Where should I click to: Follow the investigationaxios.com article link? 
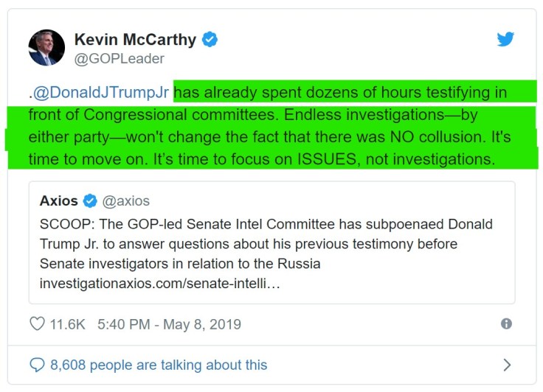160,283
